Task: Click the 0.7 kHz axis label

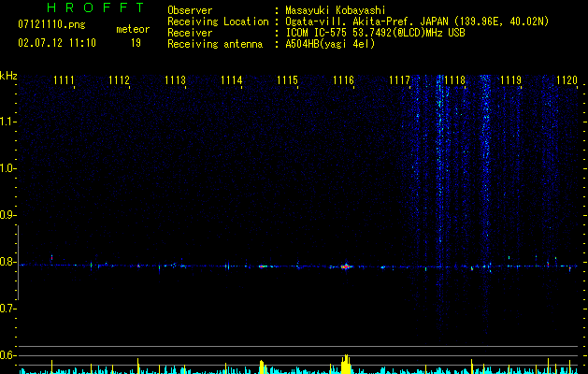Action: click(7, 309)
